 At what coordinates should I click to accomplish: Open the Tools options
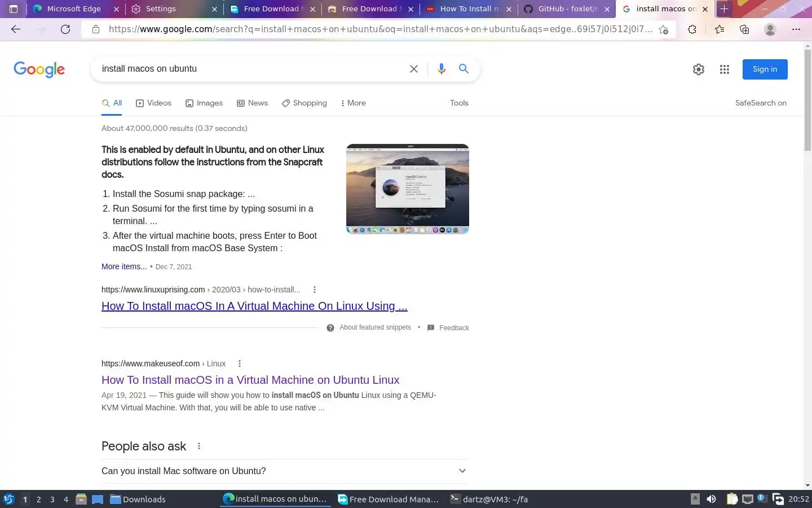(x=459, y=103)
